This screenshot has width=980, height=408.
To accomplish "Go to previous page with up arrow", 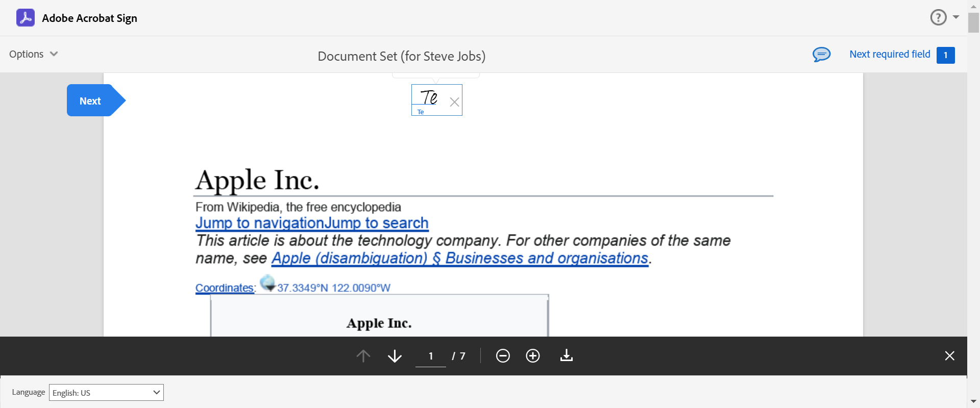I will 363,355.
